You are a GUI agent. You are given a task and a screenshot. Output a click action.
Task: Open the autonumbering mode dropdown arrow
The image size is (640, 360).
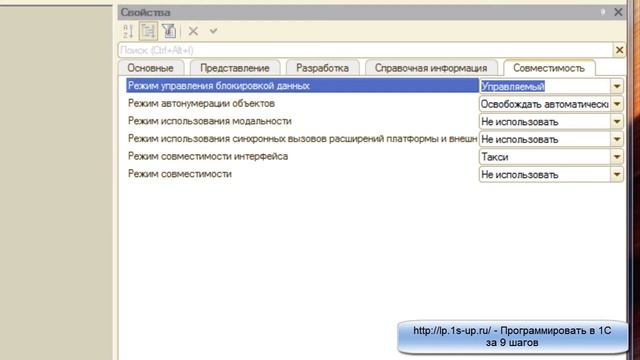point(617,104)
